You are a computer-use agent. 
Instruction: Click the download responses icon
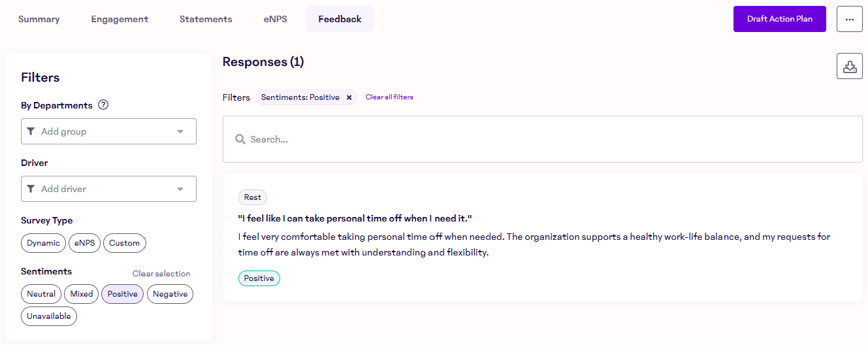pyautogui.click(x=850, y=67)
